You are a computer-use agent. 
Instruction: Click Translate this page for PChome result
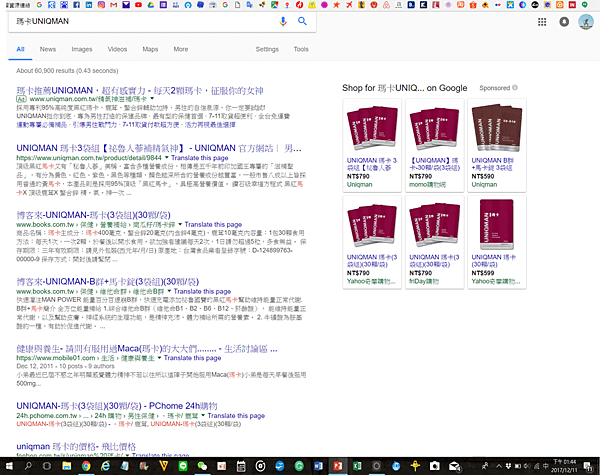point(236,416)
